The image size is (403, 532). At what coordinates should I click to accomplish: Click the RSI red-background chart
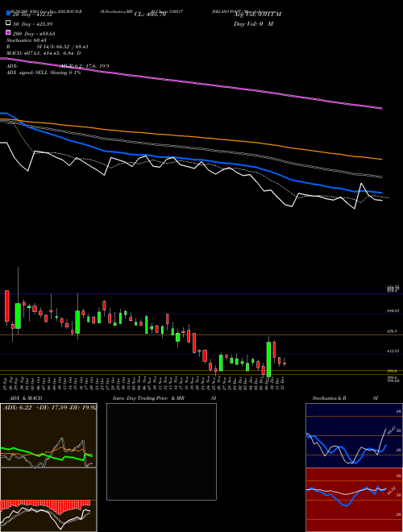pyautogui.click(x=354, y=500)
